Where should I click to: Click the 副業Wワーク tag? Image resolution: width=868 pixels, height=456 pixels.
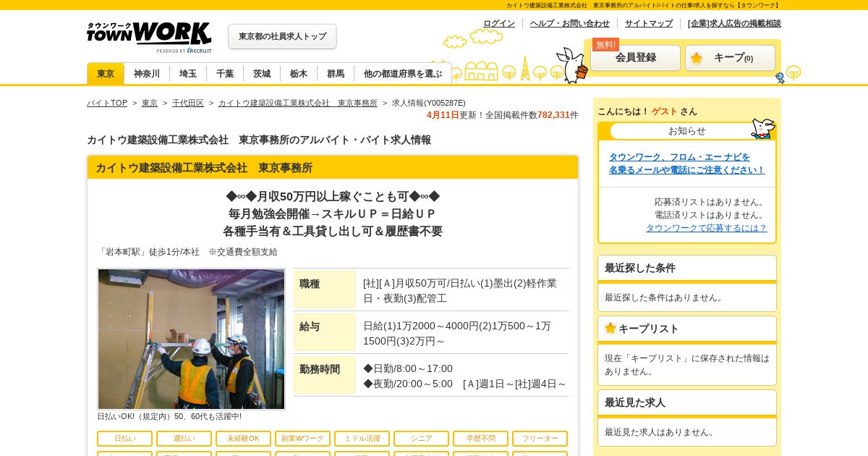302,439
